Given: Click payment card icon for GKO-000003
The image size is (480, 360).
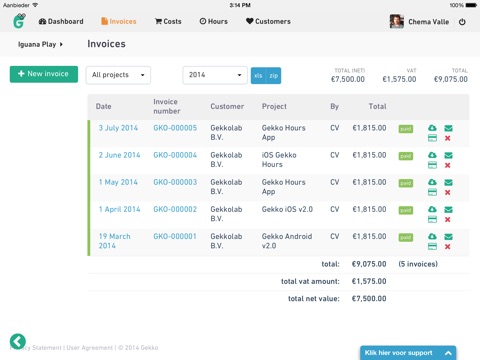Looking at the screenshot, I should click(x=432, y=192).
